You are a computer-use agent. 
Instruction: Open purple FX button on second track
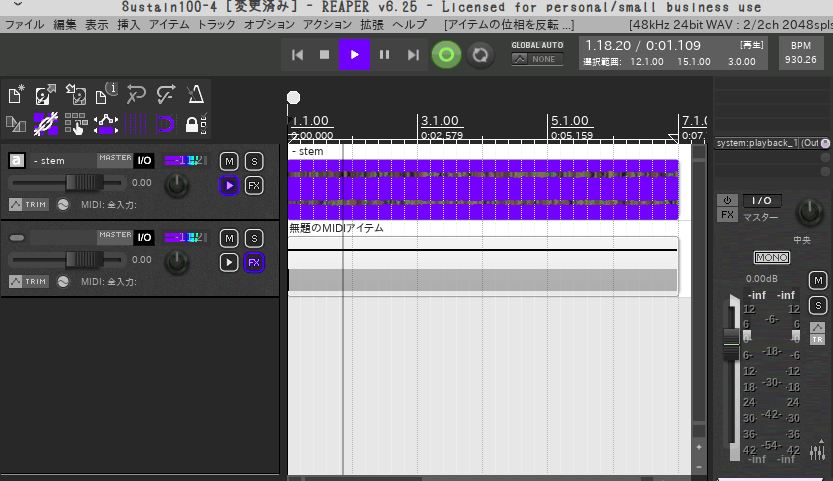(x=254, y=263)
